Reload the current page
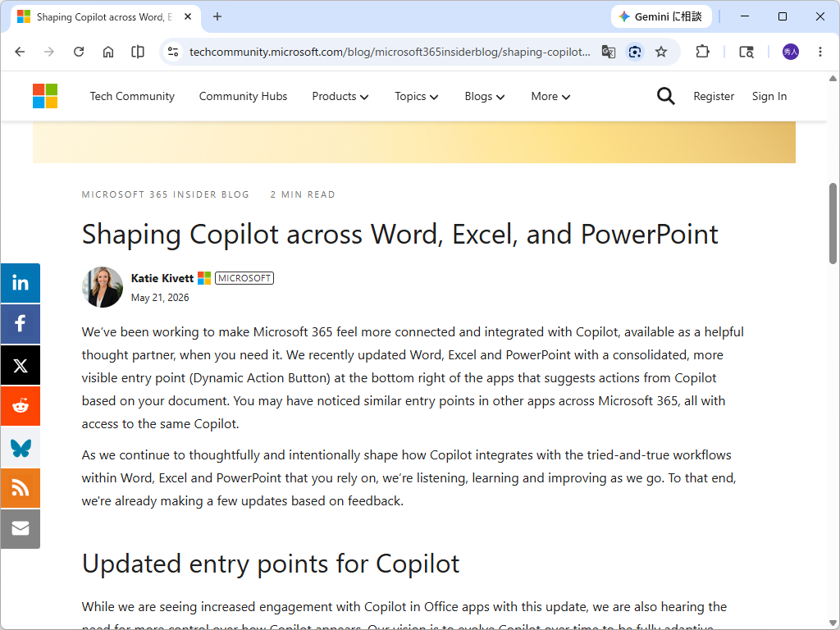840x630 pixels. click(x=79, y=52)
